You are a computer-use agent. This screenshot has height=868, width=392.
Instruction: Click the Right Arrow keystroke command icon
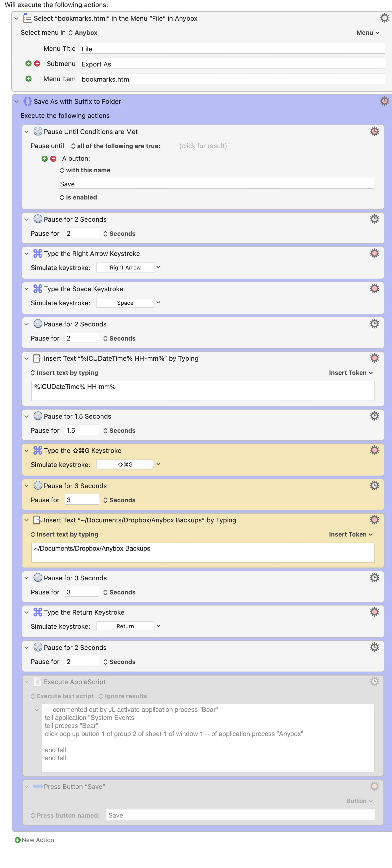click(x=38, y=253)
